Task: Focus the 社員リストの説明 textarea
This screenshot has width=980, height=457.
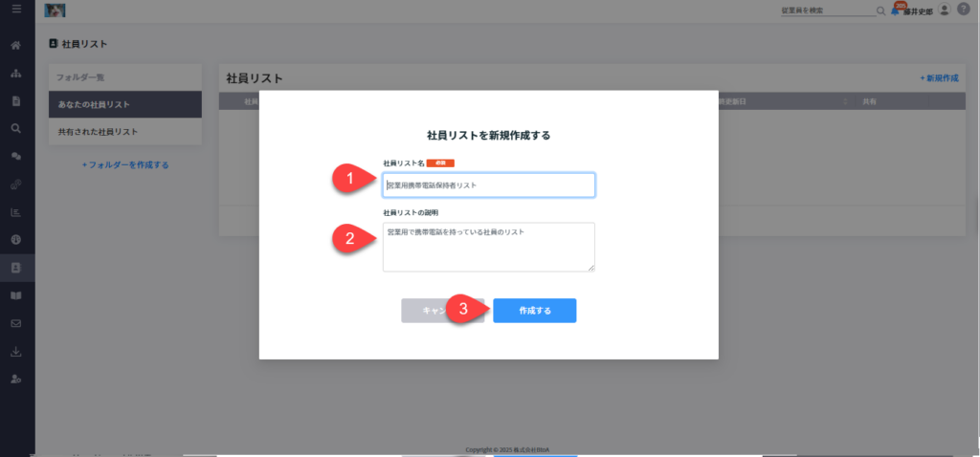Action: [x=489, y=248]
